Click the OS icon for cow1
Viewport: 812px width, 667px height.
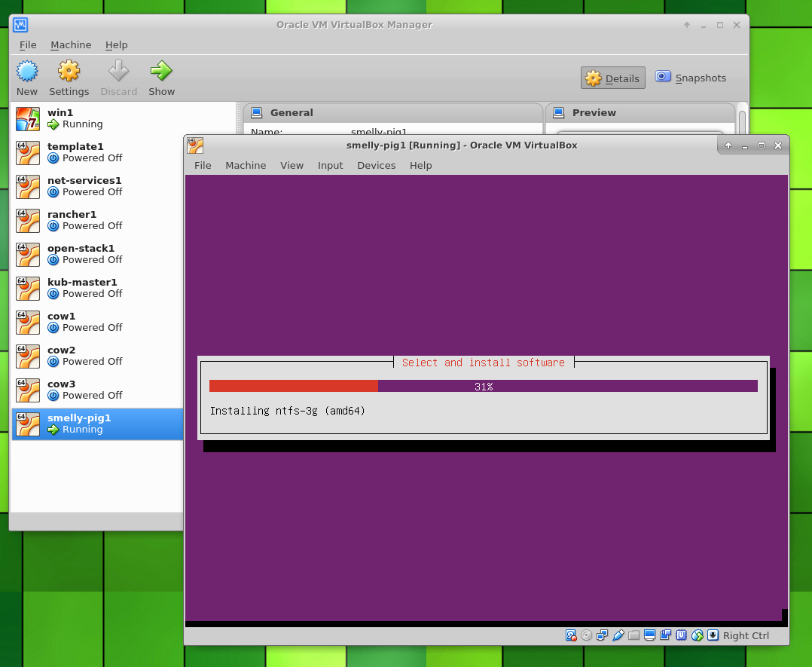pos(28,323)
